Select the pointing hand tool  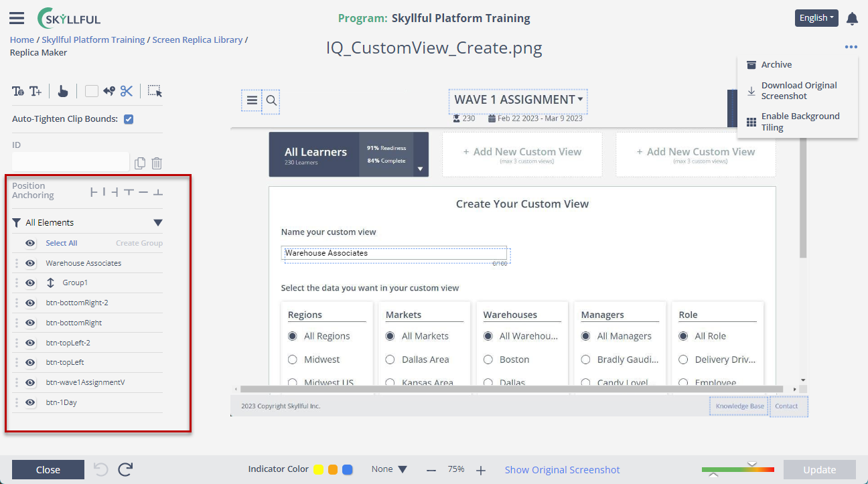(x=63, y=92)
